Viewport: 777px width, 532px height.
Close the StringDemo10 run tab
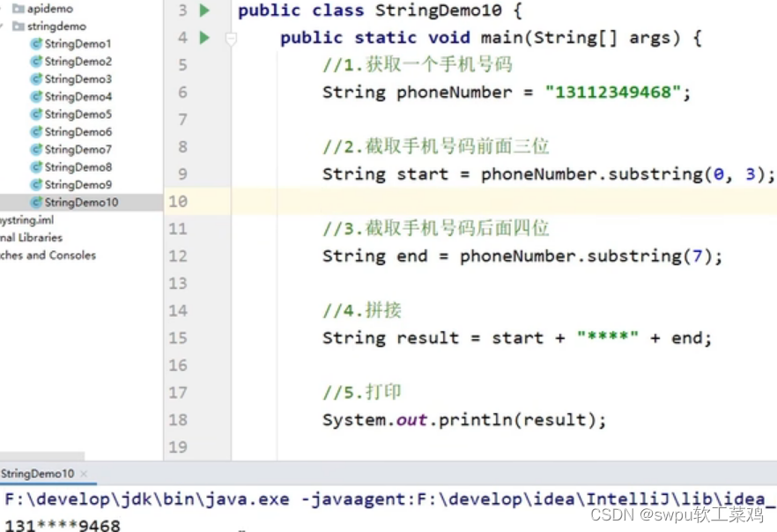click(84, 474)
